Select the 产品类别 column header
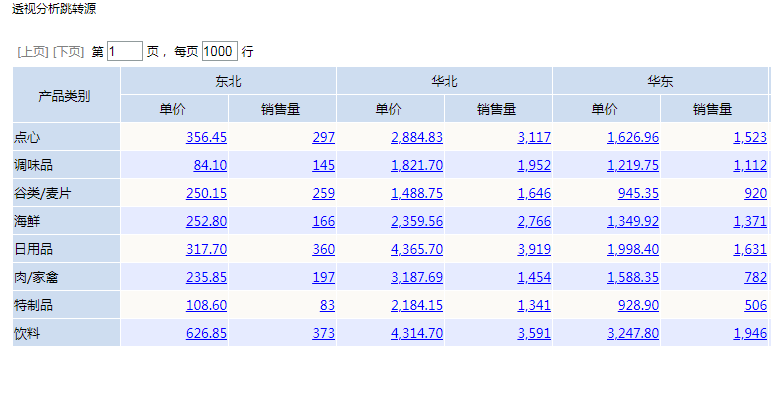The image size is (771, 393). coord(66,95)
